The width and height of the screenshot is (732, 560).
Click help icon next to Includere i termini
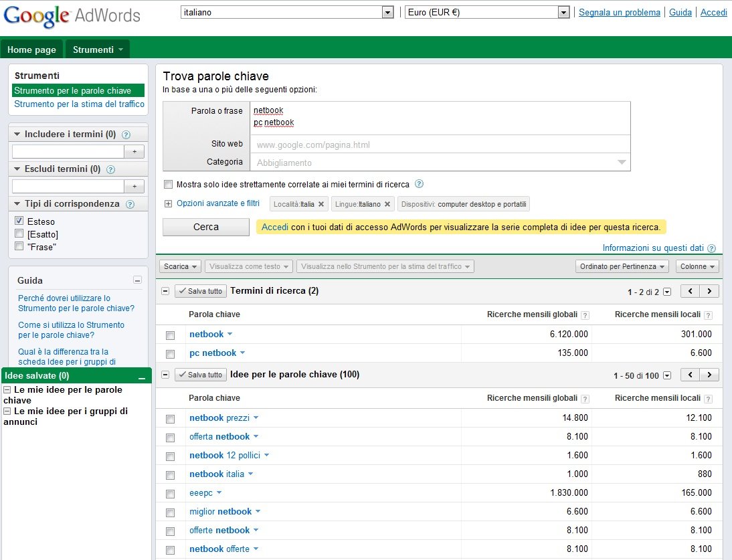(126, 135)
